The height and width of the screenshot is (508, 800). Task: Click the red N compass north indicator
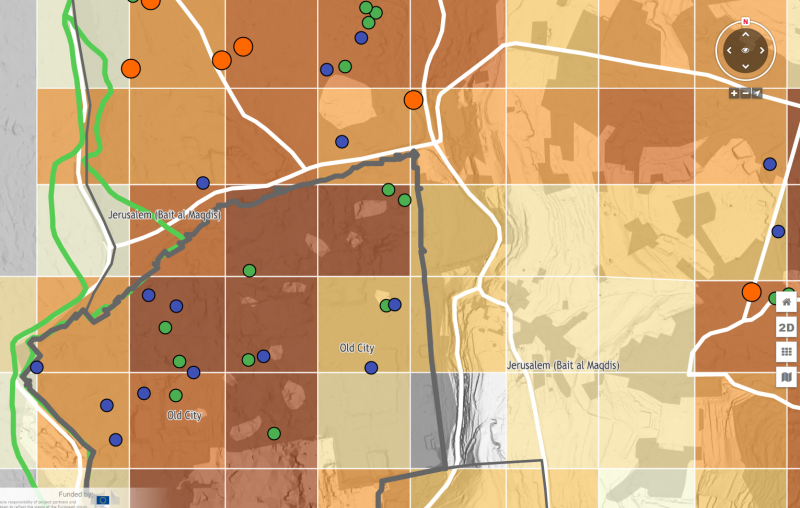(745, 20)
